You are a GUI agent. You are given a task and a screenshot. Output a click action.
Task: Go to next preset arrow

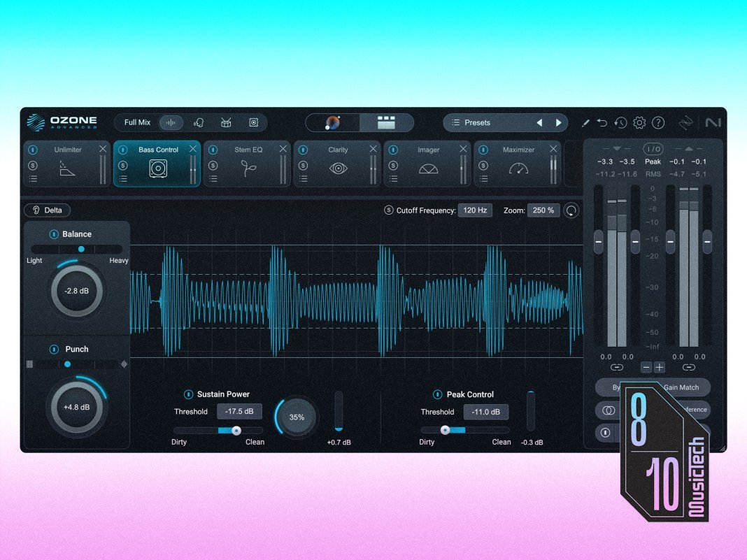click(558, 122)
